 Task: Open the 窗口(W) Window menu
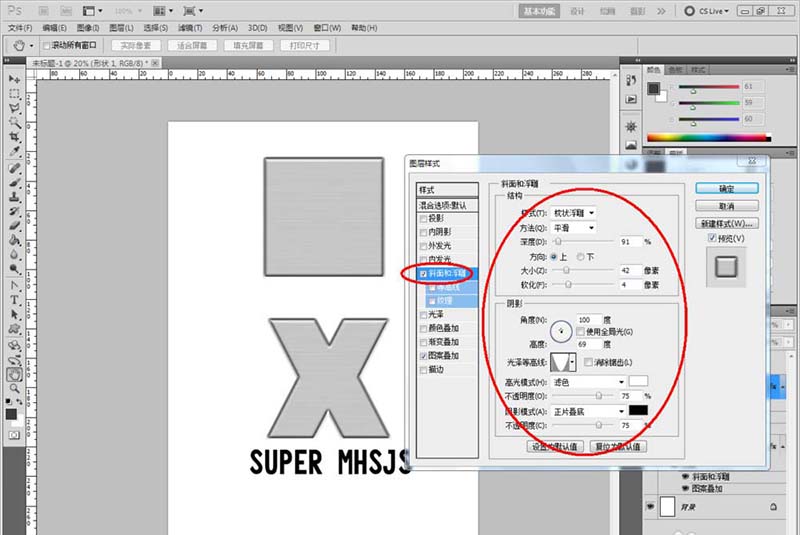pyautogui.click(x=327, y=28)
